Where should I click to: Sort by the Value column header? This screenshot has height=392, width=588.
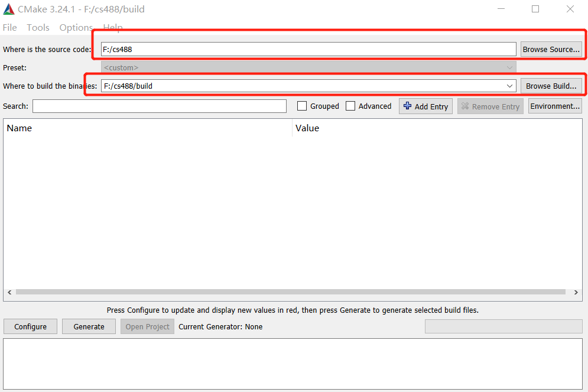pyautogui.click(x=437, y=128)
